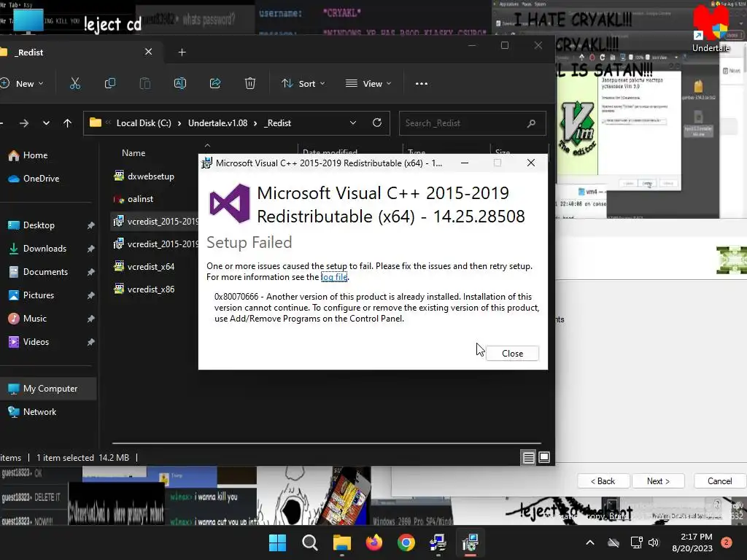Unpin Desktop using its pin icon
Viewport: 747px width, 560px height.
(90, 225)
